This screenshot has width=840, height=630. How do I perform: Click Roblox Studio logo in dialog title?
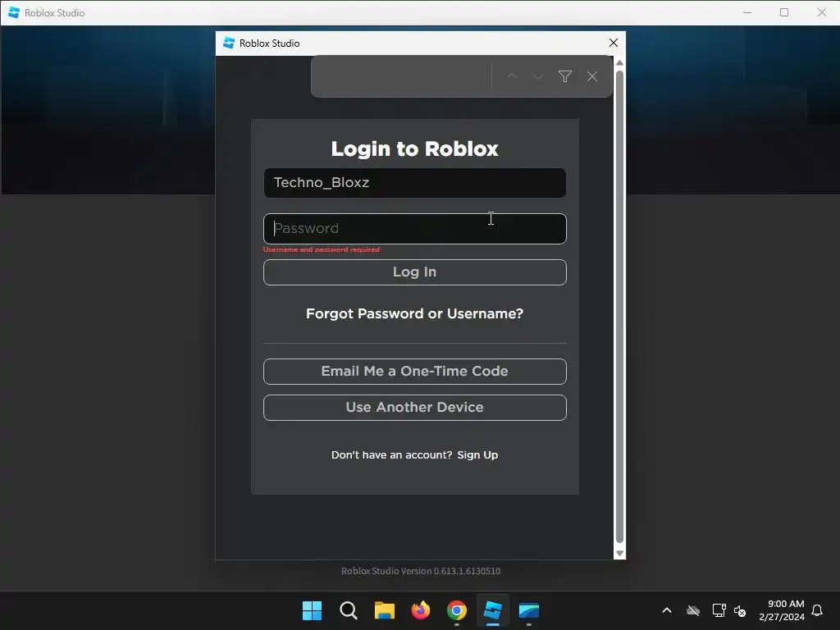229,43
